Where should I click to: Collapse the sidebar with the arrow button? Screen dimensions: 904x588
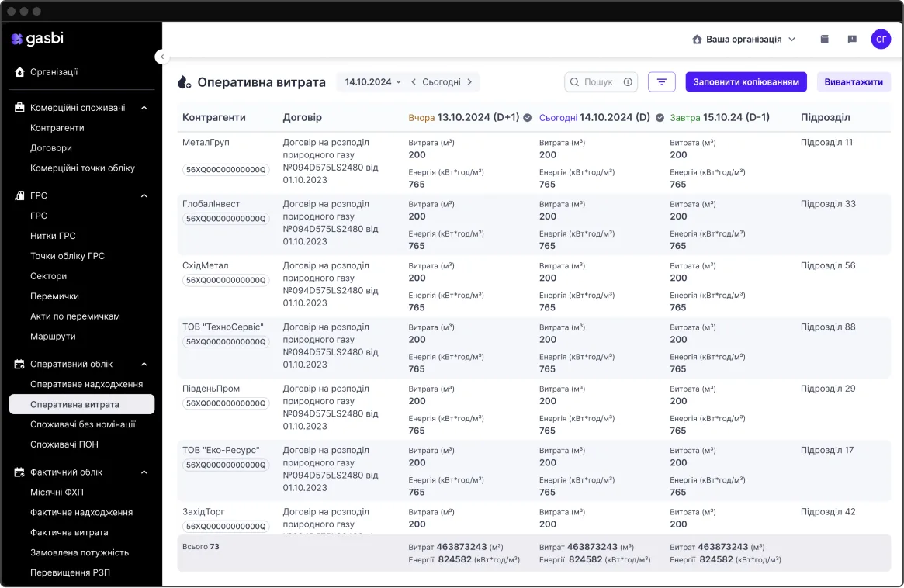coord(161,57)
